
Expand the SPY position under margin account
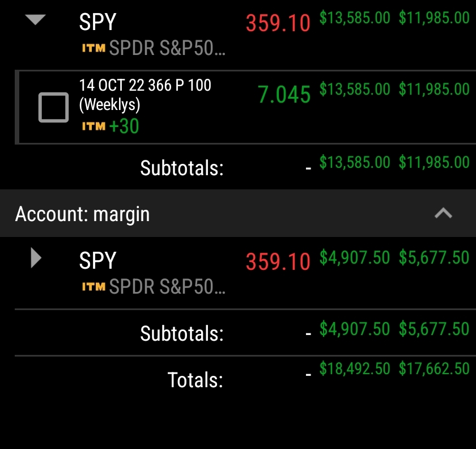pos(36,259)
